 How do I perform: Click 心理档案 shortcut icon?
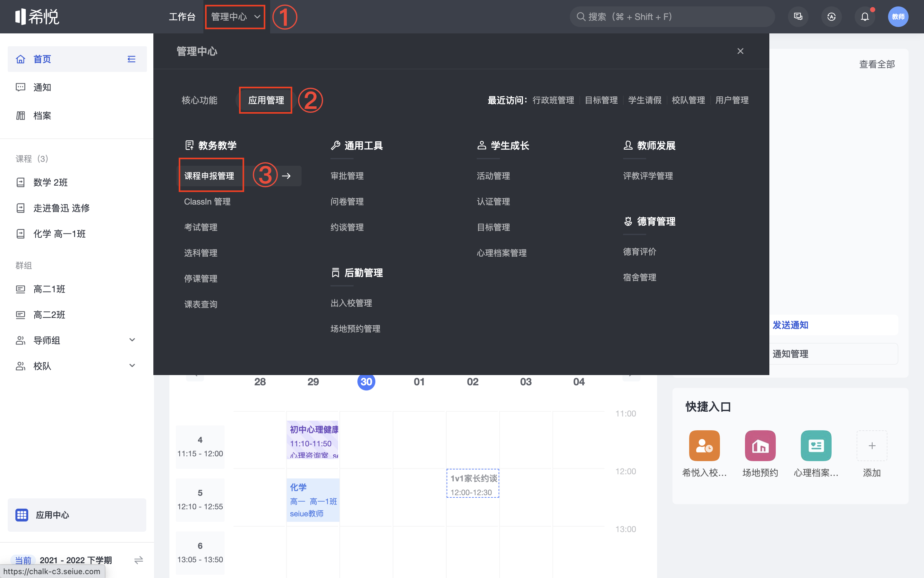coord(816,446)
